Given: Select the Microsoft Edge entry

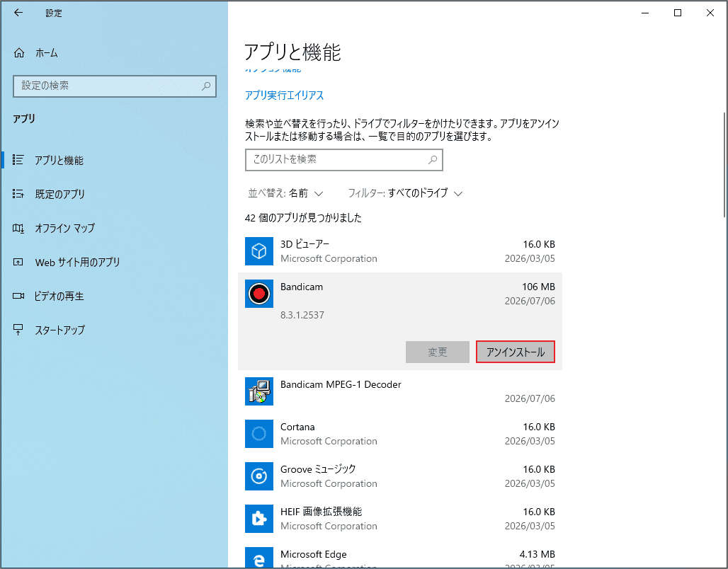Looking at the screenshot, I should [x=399, y=555].
